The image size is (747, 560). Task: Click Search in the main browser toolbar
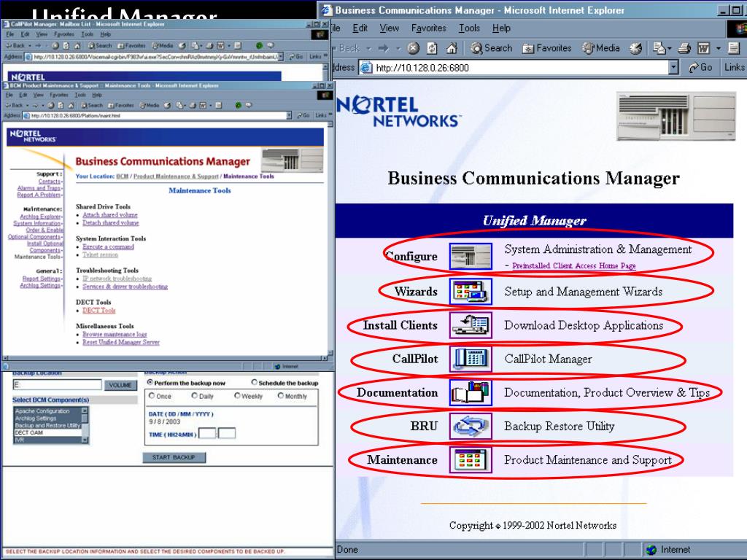[x=492, y=48]
